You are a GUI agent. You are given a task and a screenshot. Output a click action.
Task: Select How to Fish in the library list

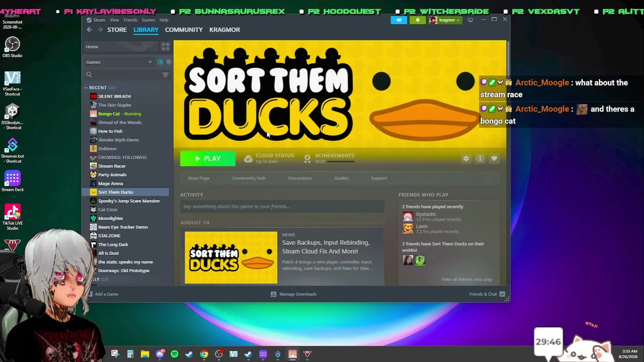click(110, 131)
